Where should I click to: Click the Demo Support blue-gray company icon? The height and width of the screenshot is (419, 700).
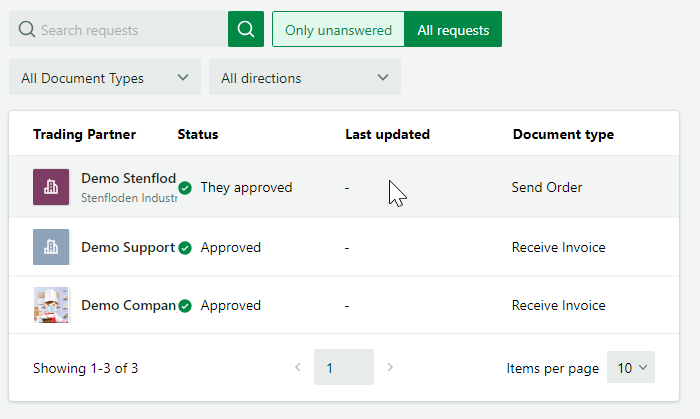point(51,247)
